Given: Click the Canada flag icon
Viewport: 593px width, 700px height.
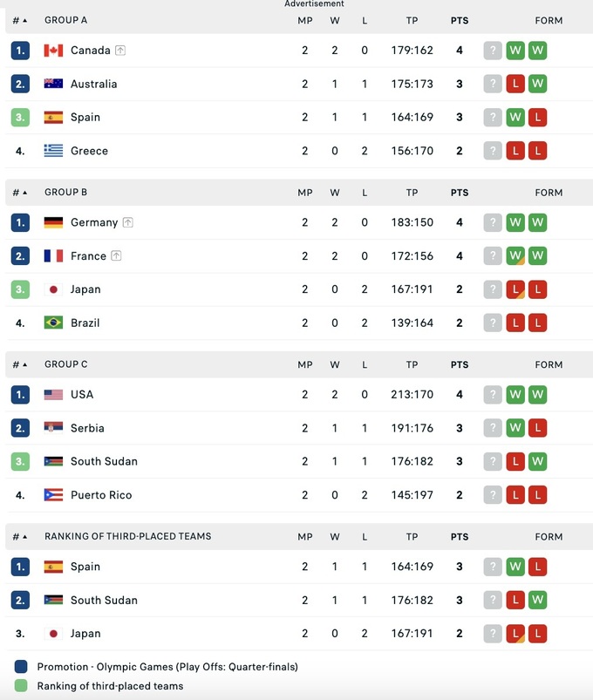Looking at the screenshot, I should [54, 51].
